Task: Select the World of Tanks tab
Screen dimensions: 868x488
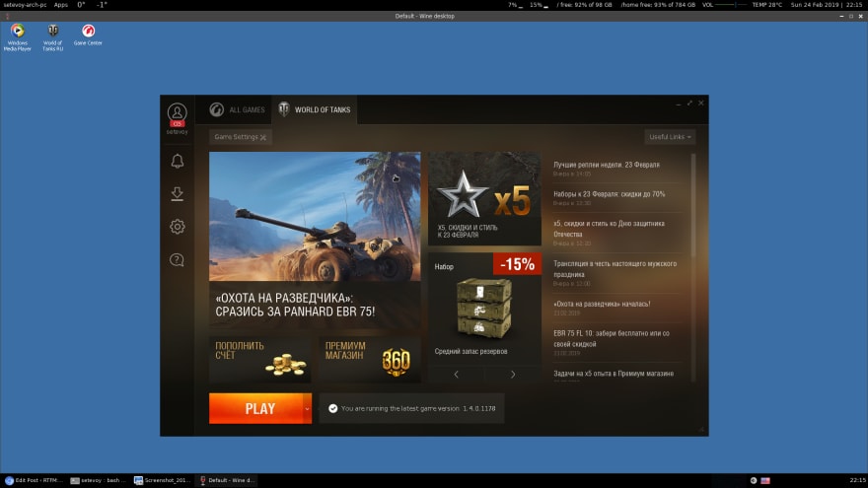Action: pos(315,109)
